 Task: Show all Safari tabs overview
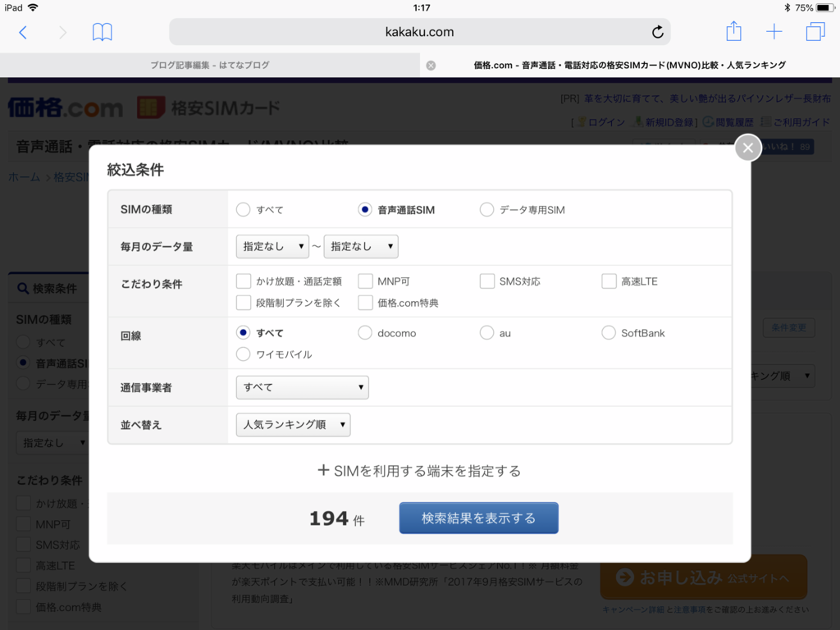(815, 32)
